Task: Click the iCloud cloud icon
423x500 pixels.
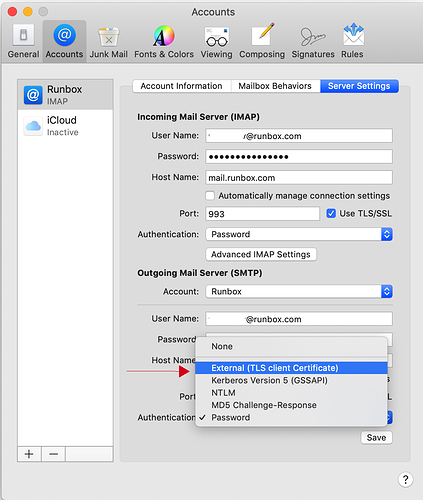Action: pyautogui.click(x=33, y=126)
